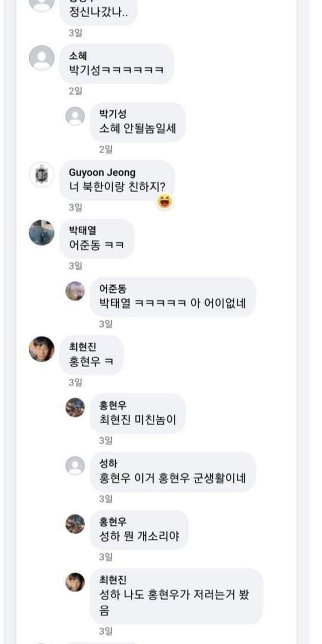Click the '2일' timestamp under 소혜's comment
This screenshot has width=322, height=644.
click(75, 91)
